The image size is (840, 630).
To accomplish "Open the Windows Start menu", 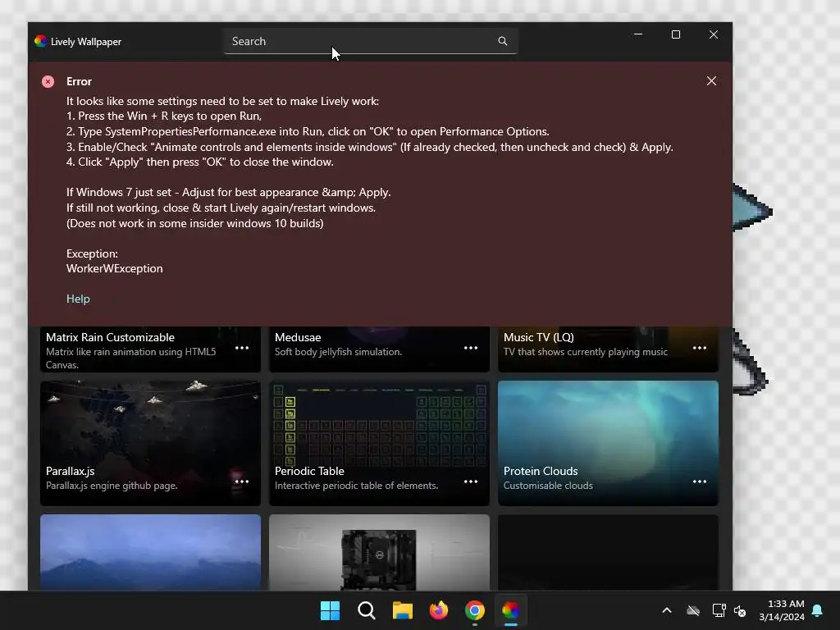I will pyautogui.click(x=330, y=610).
